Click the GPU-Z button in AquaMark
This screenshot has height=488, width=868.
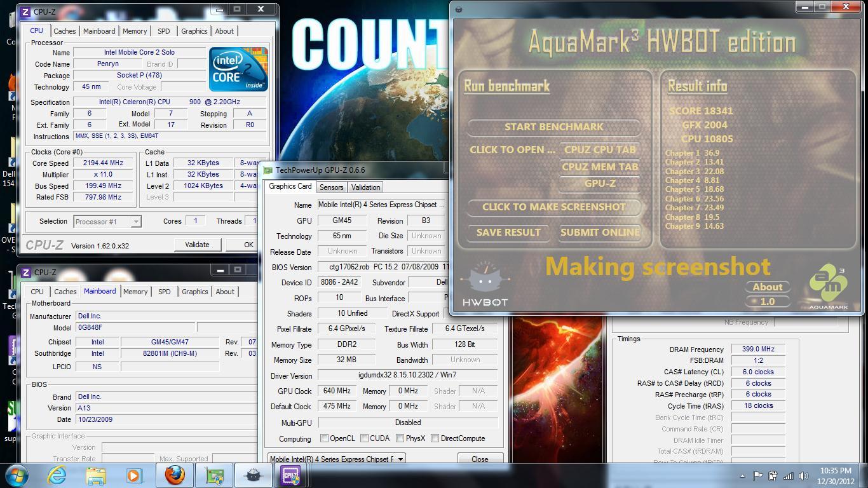(600, 184)
